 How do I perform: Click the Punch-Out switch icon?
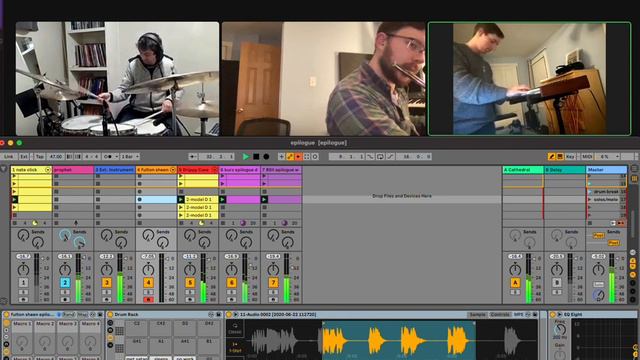pos(390,156)
